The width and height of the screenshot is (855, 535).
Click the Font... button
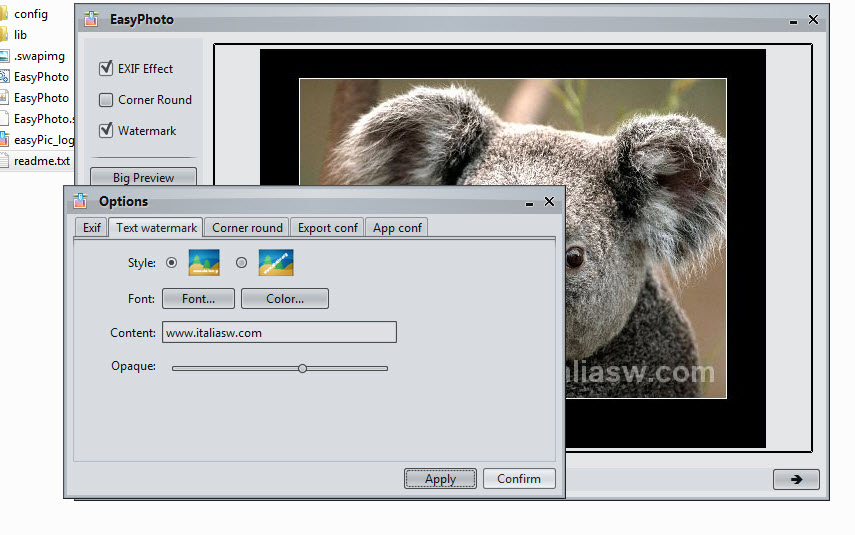[x=198, y=299]
